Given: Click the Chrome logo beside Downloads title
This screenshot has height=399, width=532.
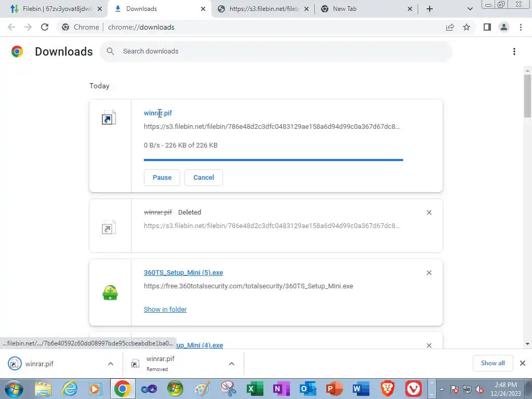Looking at the screenshot, I should [17, 51].
